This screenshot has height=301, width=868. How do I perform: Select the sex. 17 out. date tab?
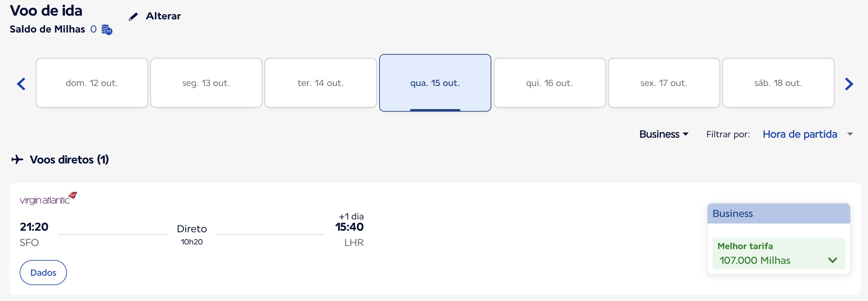pyautogui.click(x=664, y=83)
